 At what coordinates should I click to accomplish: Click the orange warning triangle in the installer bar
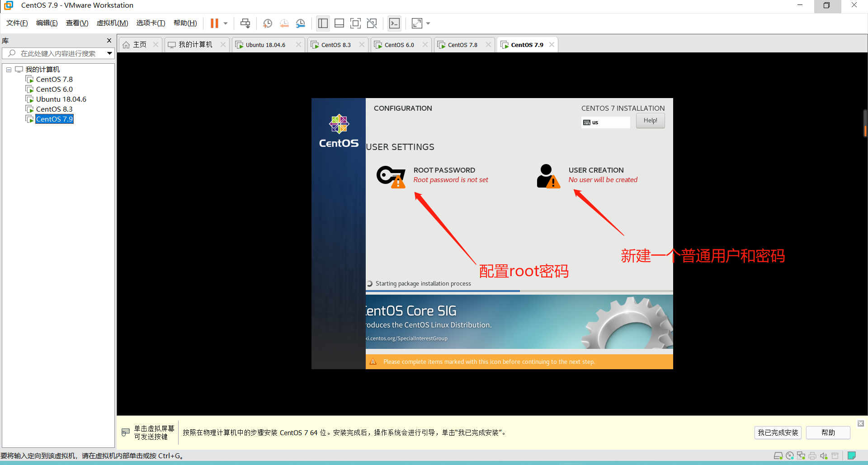coord(373,362)
